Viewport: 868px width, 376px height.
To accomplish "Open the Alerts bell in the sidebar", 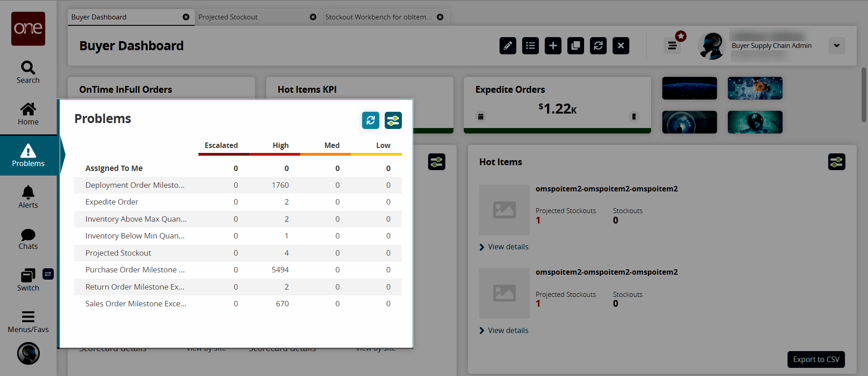I will point(28,197).
